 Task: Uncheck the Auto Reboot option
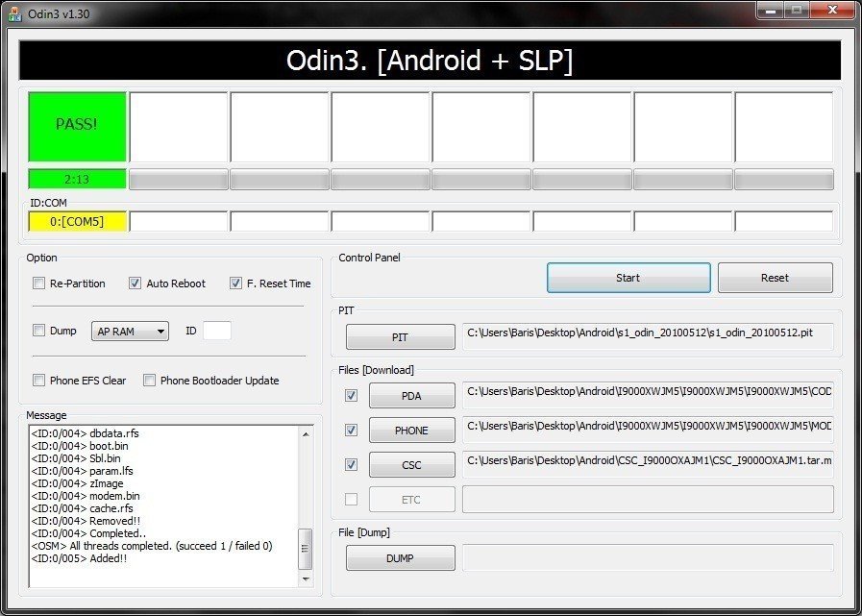coord(135,283)
